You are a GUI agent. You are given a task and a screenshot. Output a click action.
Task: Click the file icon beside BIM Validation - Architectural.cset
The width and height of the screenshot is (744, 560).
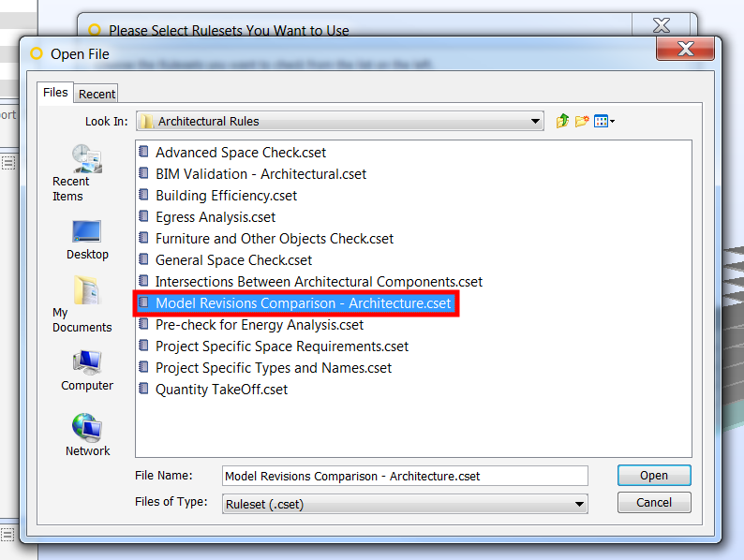143,173
